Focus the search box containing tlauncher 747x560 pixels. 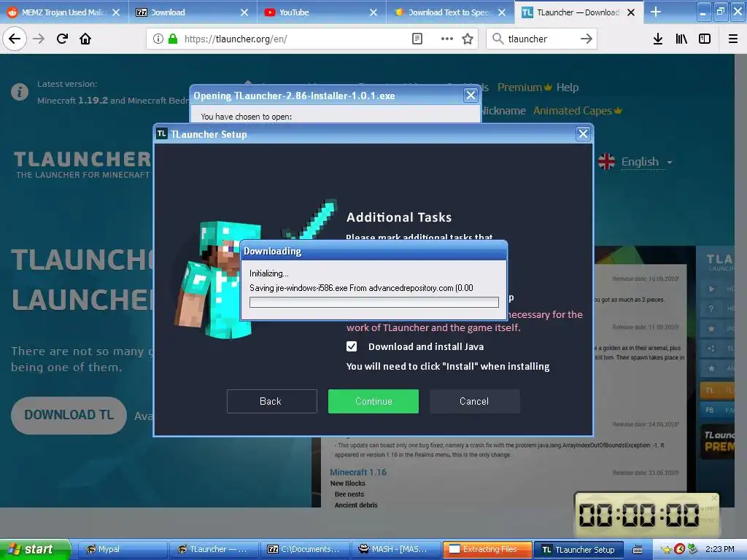(541, 39)
